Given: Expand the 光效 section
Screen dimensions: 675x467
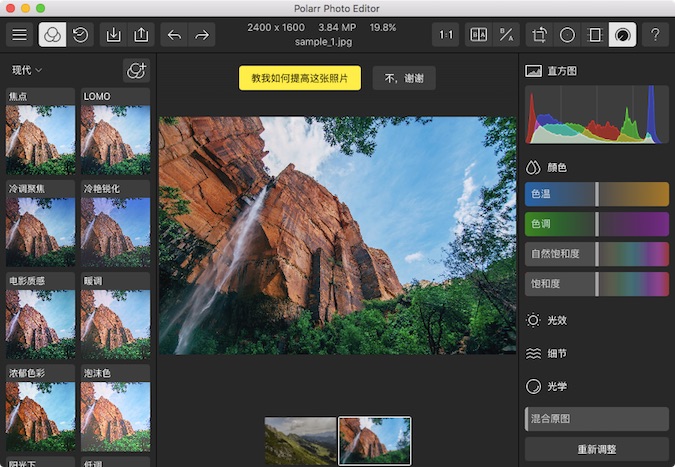Looking at the screenshot, I should (x=556, y=320).
